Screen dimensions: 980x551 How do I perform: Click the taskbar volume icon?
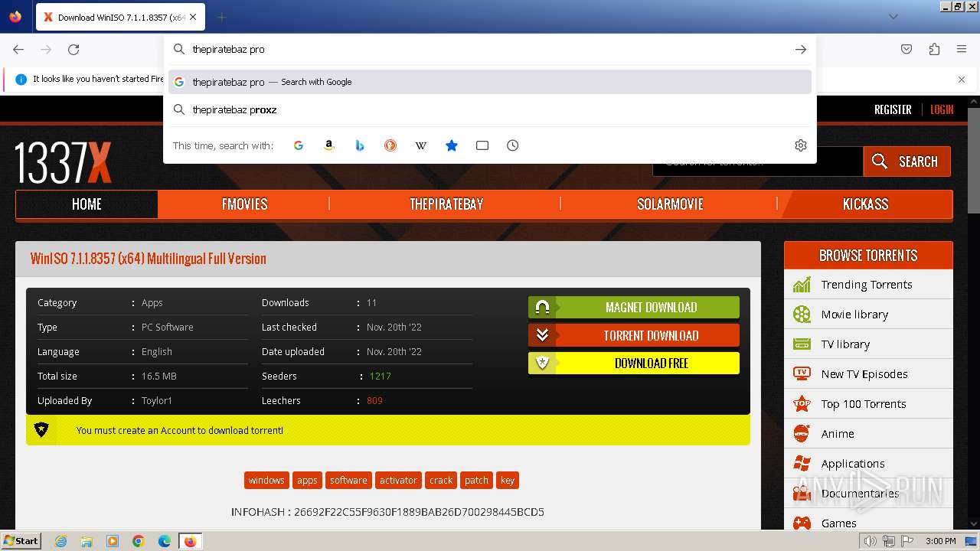[871, 541]
